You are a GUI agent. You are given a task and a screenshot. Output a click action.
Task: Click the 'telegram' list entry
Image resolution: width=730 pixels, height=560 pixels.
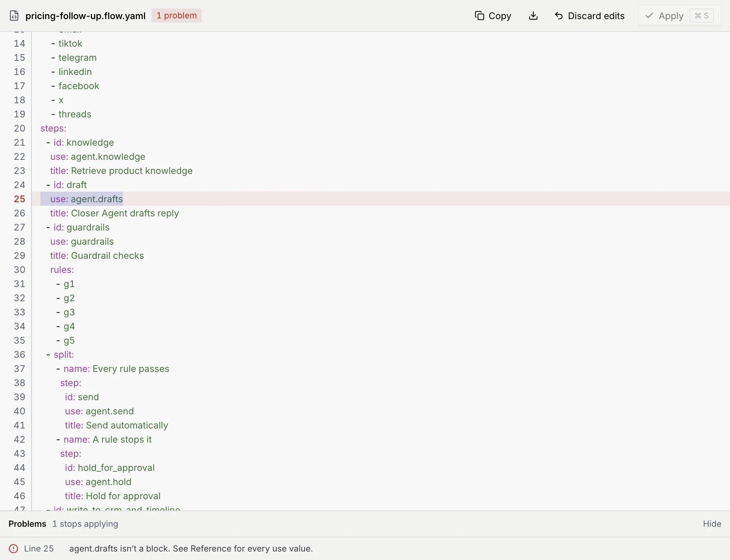[77, 58]
